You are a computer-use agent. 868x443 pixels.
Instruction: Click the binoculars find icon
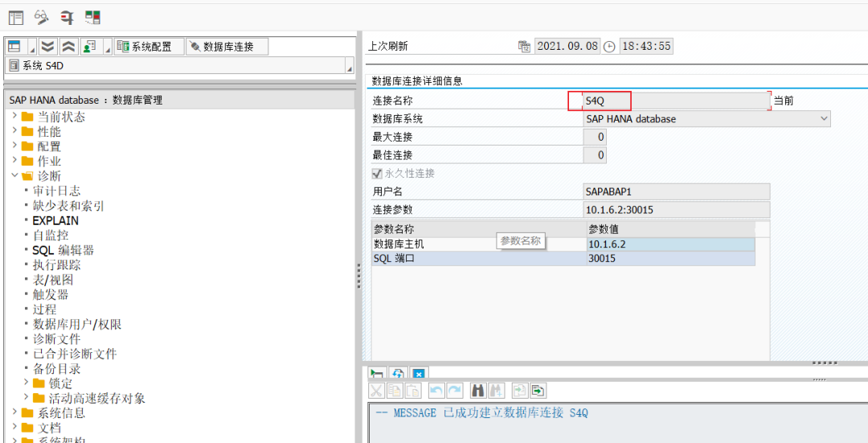point(477,391)
